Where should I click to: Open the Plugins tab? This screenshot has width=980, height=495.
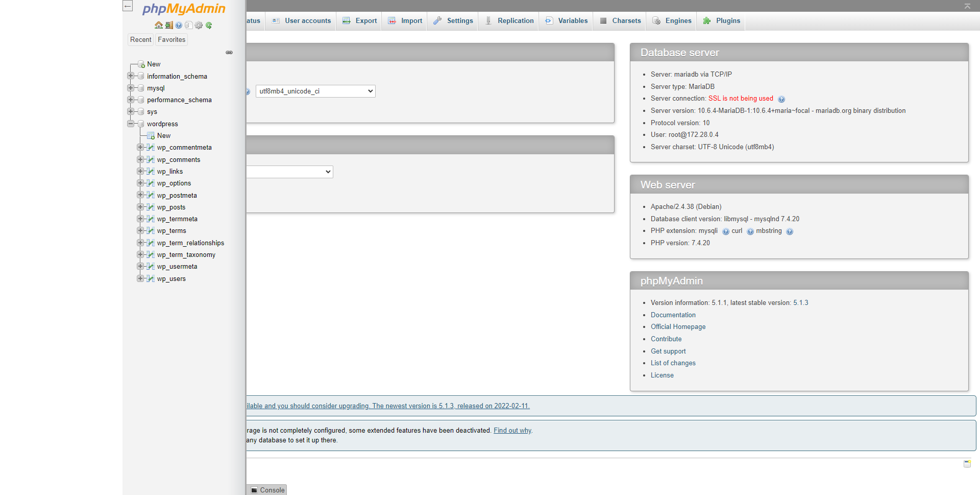tap(721, 21)
